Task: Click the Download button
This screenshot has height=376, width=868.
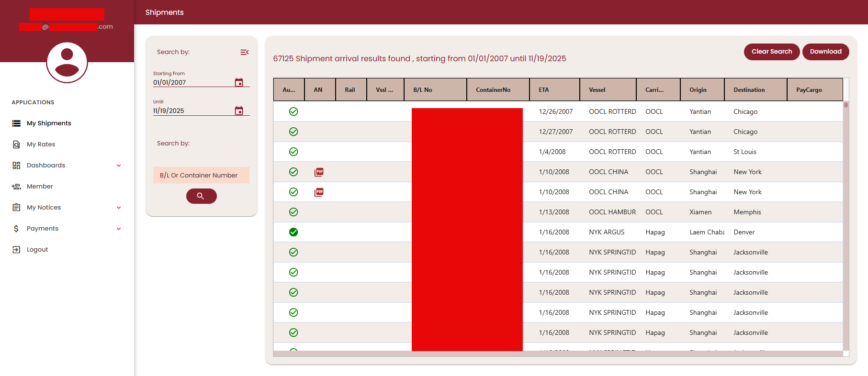Action: tap(825, 52)
